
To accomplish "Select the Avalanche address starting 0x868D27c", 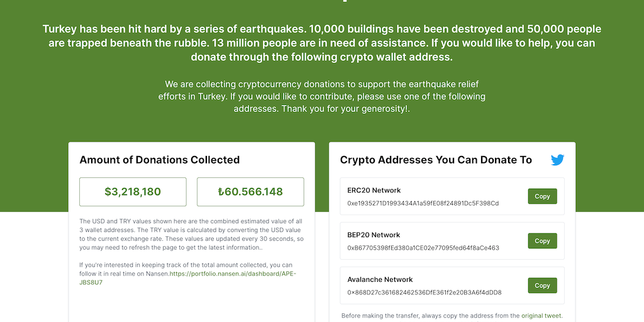I will (x=424, y=292).
